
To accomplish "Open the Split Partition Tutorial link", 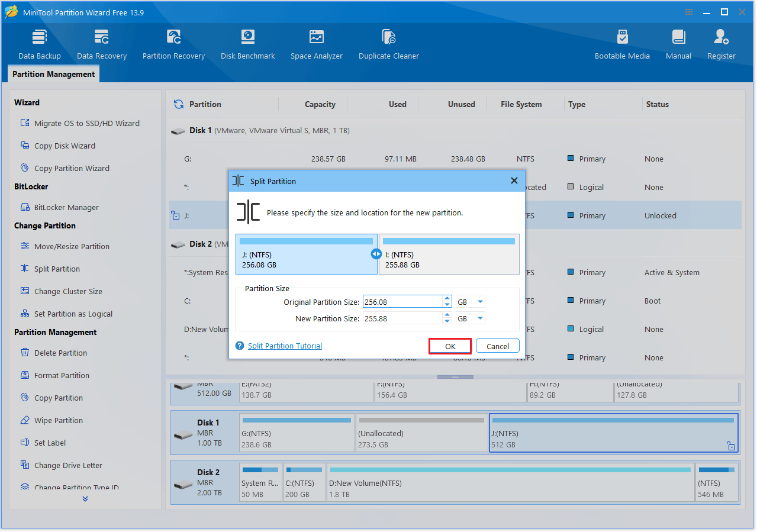I will [285, 346].
